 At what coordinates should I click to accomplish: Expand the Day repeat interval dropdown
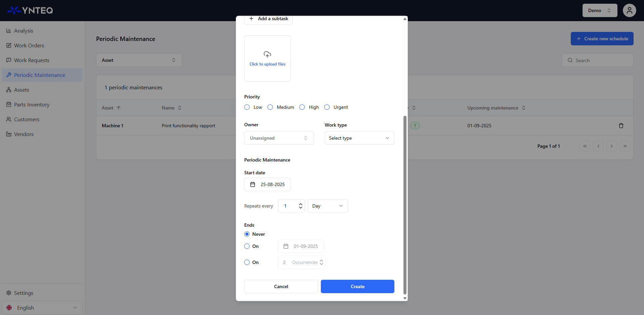[x=328, y=206]
